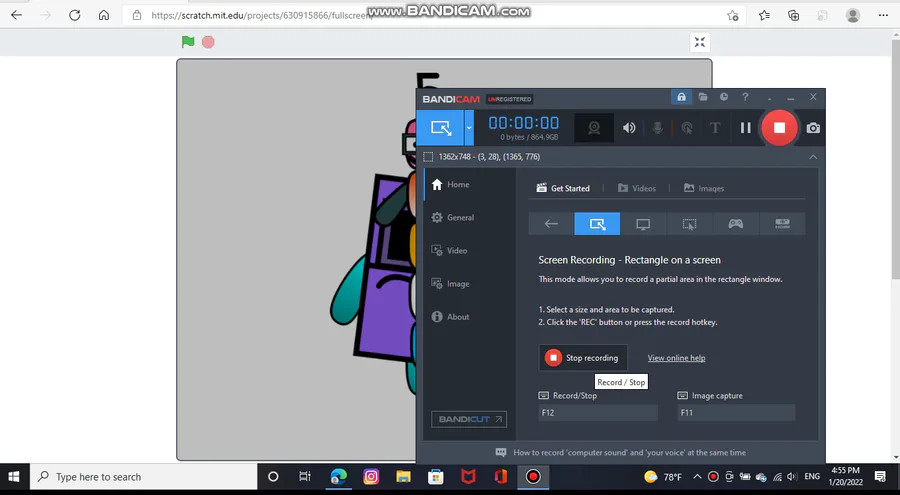This screenshot has height=495, width=900.
Task: Click Image capture hotkey field F11
Action: tap(736, 412)
